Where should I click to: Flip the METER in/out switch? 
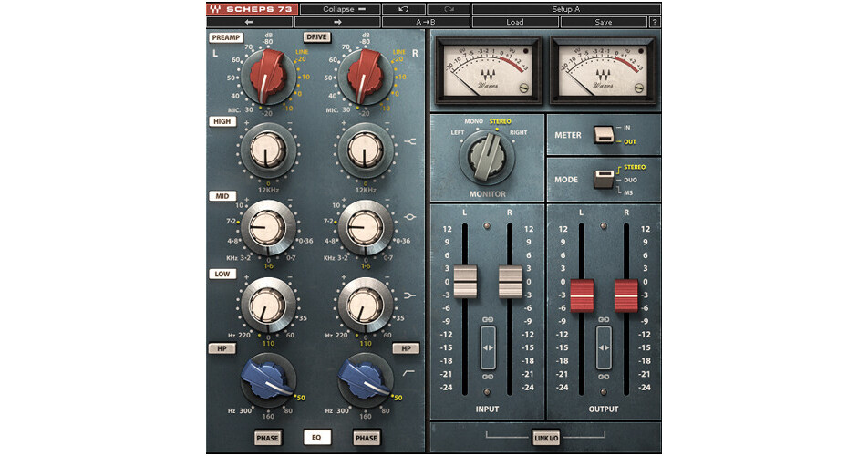coord(604,134)
